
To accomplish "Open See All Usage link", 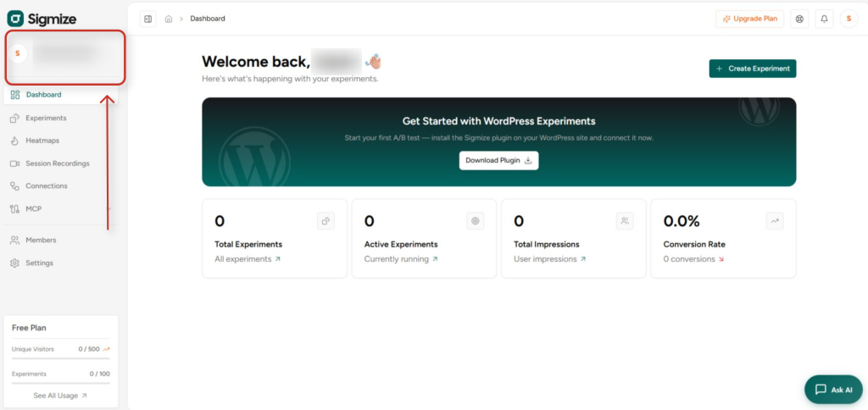I will tap(60, 396).
